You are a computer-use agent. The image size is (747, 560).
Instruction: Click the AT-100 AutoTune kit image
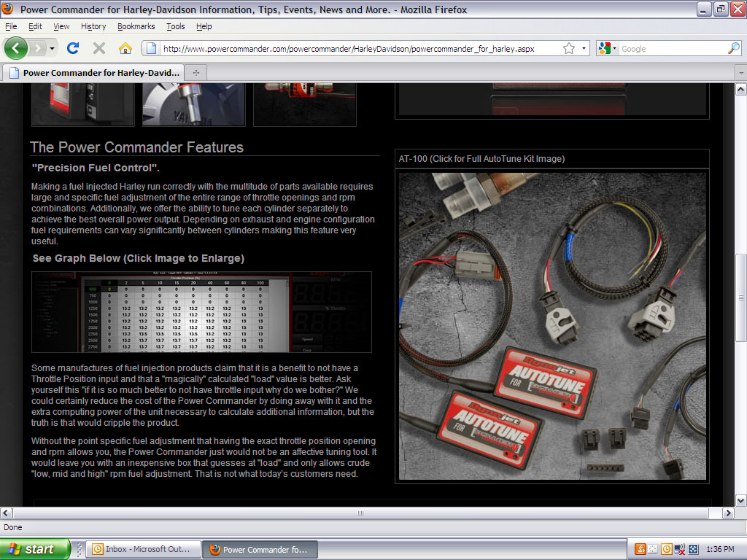[552, 326]
